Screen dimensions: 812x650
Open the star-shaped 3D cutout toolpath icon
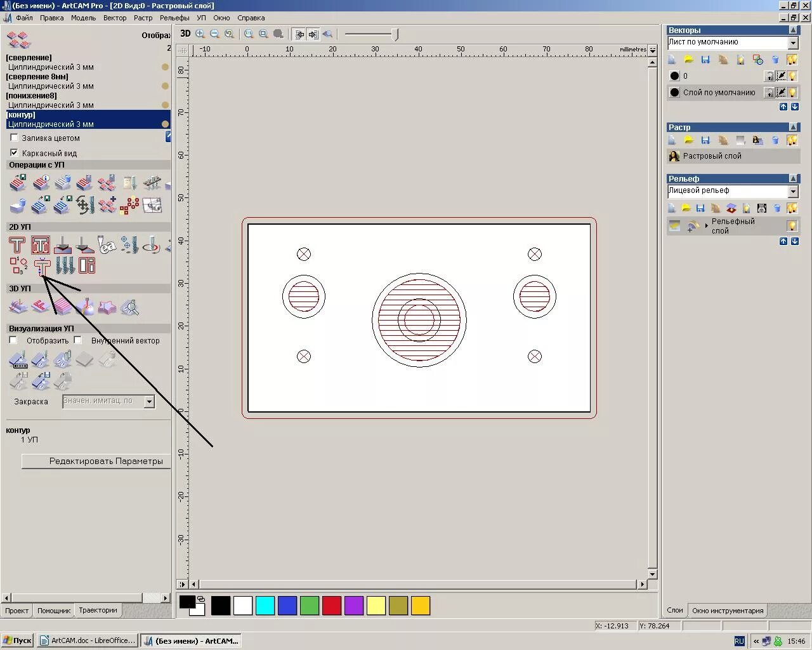pos(107,307)
